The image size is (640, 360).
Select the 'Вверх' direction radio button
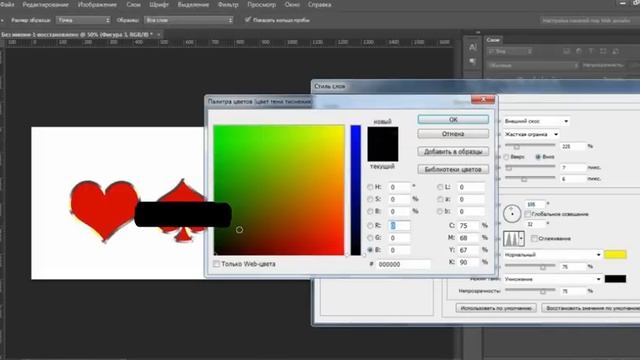click(x=506, y=157)
